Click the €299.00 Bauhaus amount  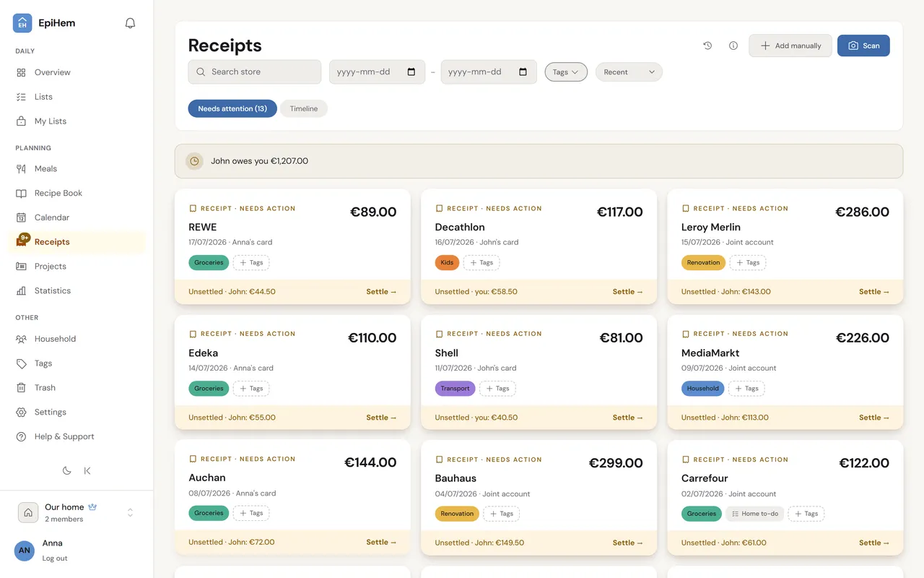(x=616, y=463)
